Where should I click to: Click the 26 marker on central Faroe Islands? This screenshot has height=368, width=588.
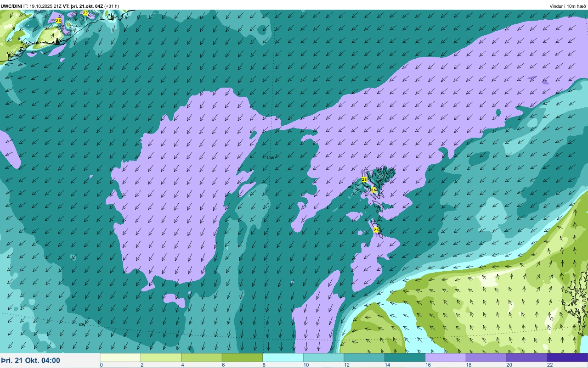tap(373, 190)
